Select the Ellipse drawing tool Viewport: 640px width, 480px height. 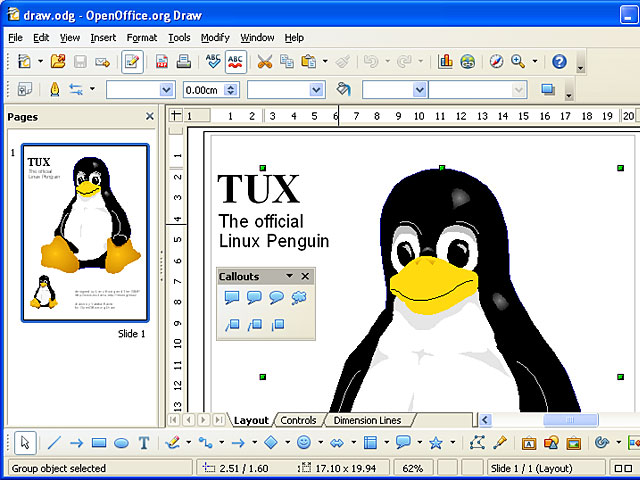121,443
